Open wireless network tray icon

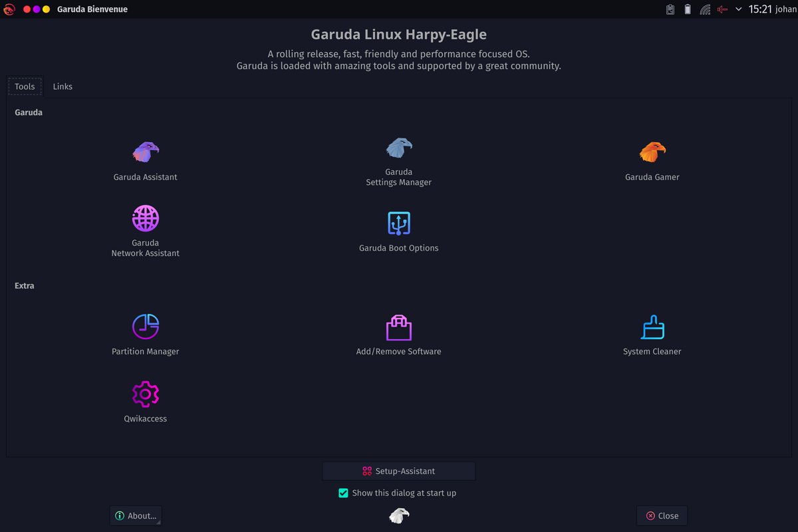pyautogui.click(x=705, y=9)
